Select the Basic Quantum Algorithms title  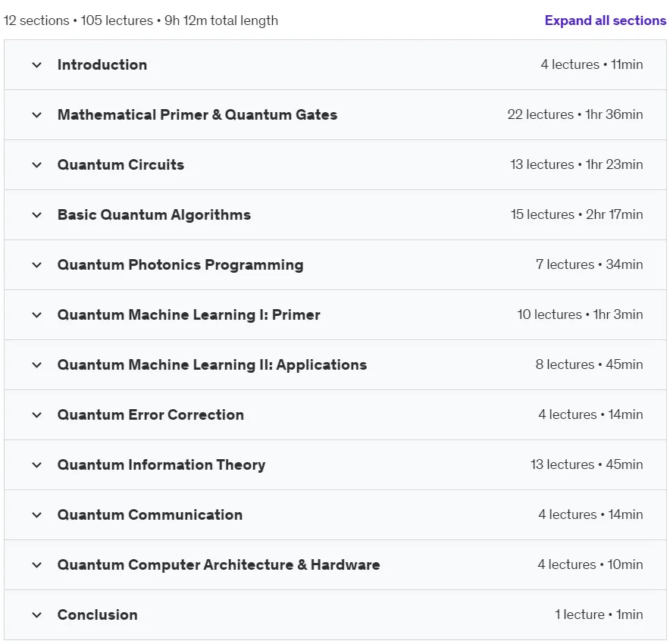155,215
